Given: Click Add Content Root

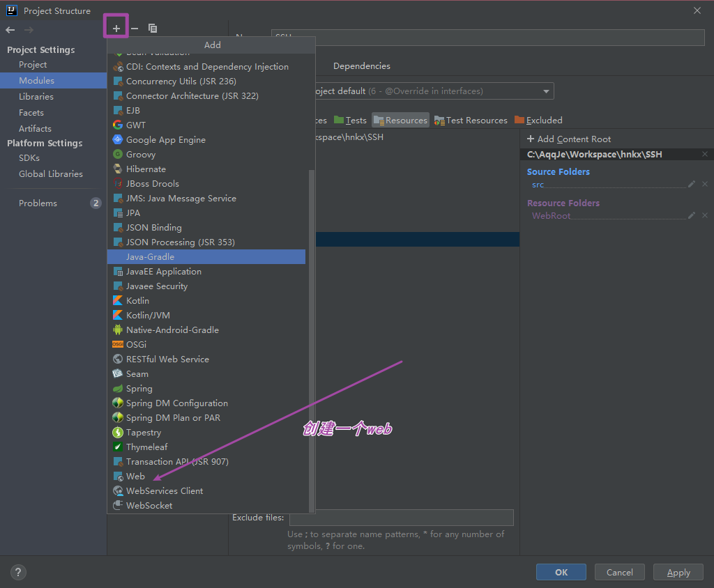Looking at the screenshot, I should [569, 139].
